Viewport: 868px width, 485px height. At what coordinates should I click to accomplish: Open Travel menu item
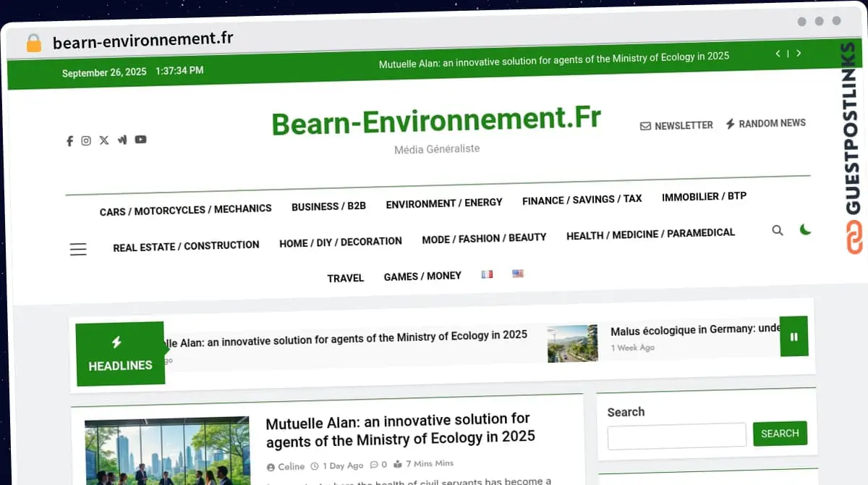(x=346, y=278)
